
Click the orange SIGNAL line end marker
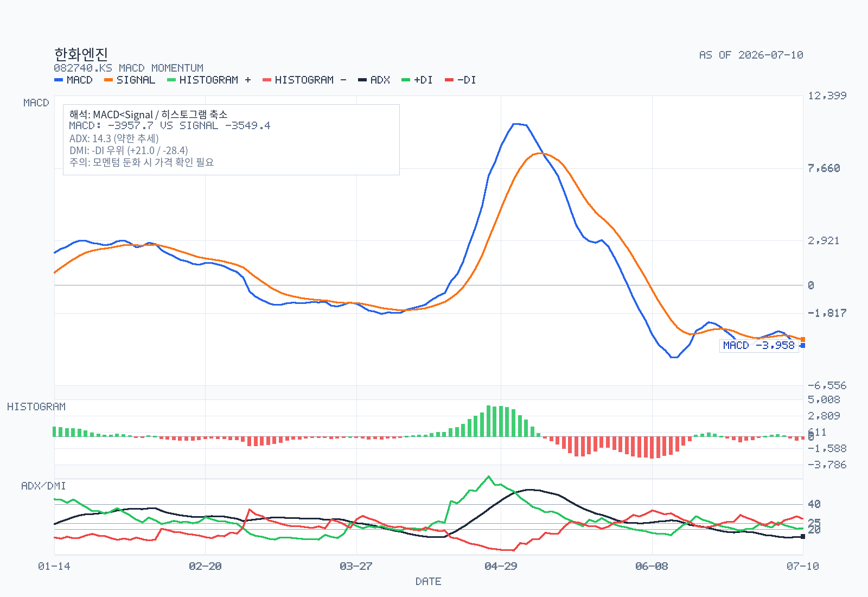pyautogui.click(x=803, y=339)
